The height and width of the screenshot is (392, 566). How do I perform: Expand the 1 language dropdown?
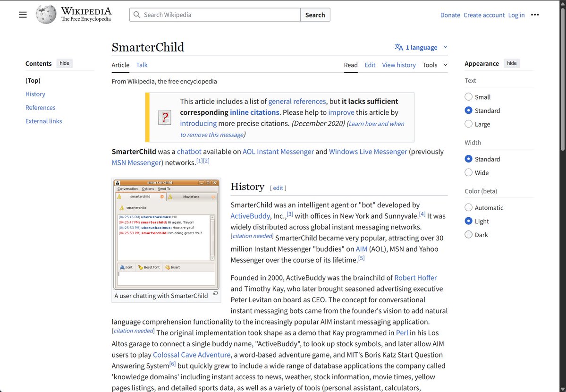421,47
